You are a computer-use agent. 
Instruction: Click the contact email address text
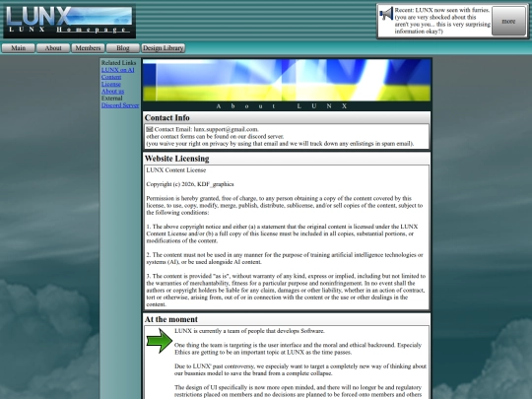click(x=226, y=129)
